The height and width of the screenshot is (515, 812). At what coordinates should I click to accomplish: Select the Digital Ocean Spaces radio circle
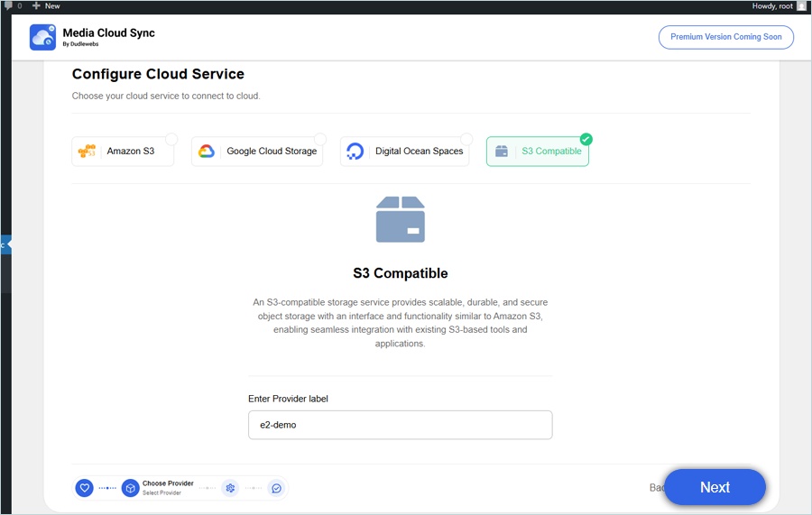click(x=466, y=139)
